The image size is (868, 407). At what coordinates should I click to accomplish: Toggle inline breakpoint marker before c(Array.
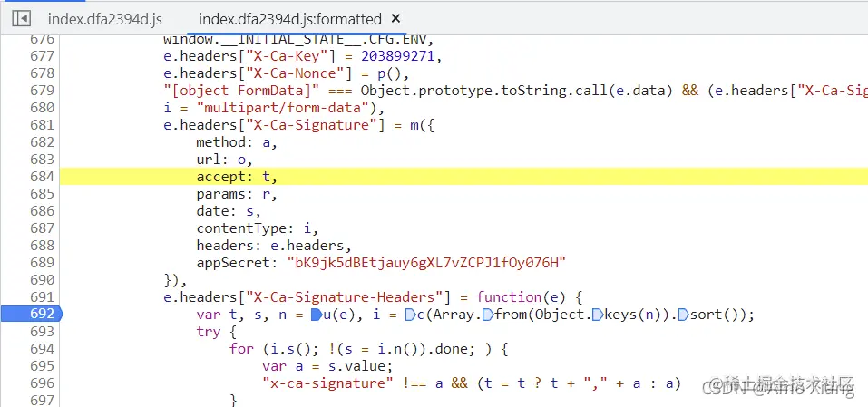[410, 315]
